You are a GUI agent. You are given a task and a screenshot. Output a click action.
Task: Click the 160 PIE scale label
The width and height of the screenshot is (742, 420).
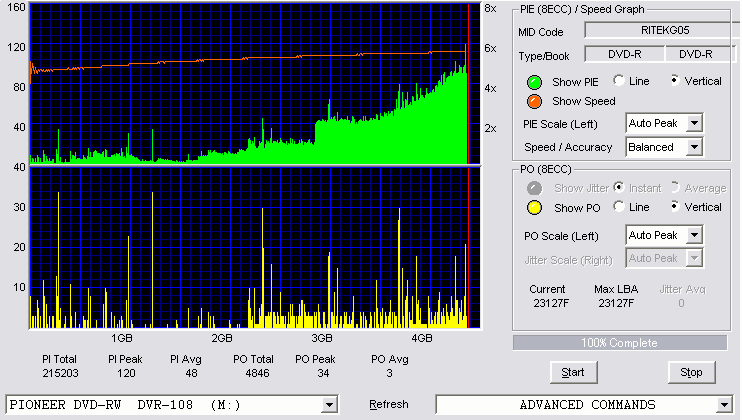click(x=16, y=7)
